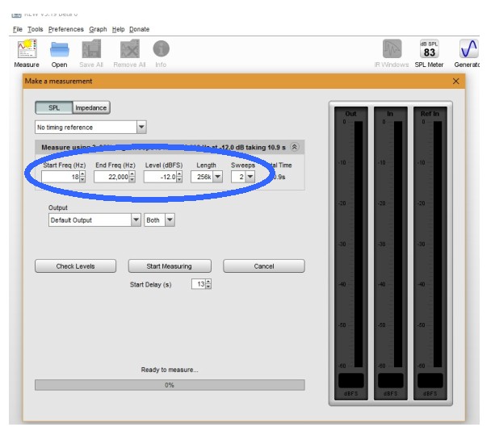Viewport: 495px width, 448px height.
Task: Collapse the measurement settings section chevron
Action: tap(294, 147)
